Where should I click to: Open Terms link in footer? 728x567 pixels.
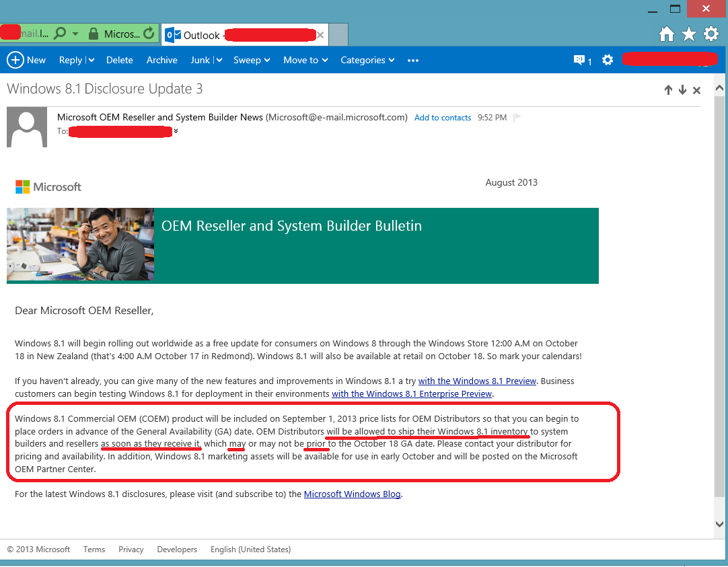94,550
